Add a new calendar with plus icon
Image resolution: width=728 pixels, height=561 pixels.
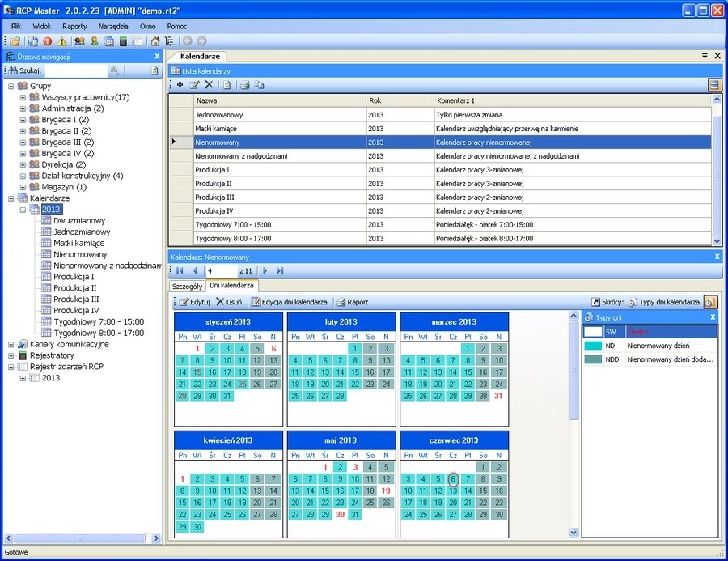click(x=180, y=84)
